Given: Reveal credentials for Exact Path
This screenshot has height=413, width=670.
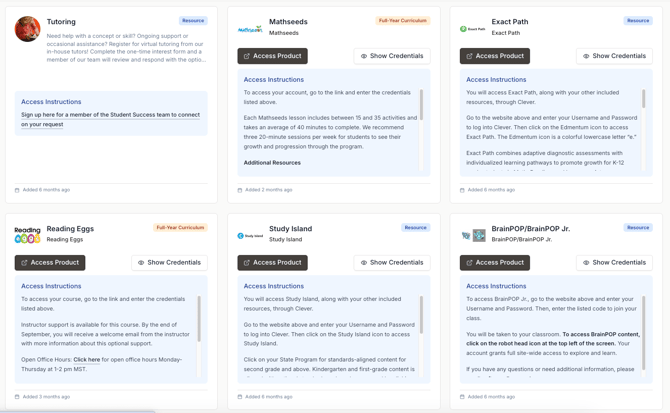Looking at the screenshot, I should click(614, 56).
